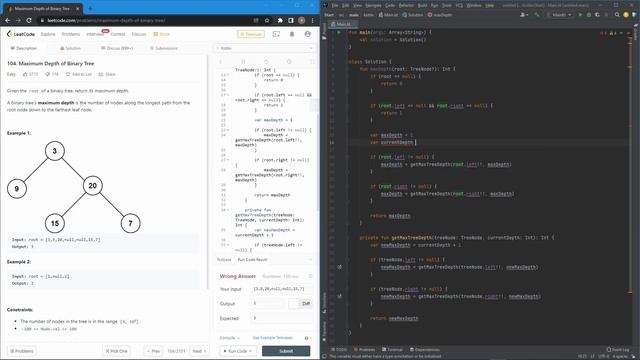Open the Run Code dropdown
The height and width of the screenshot is (360, 640).
[238, 351]
